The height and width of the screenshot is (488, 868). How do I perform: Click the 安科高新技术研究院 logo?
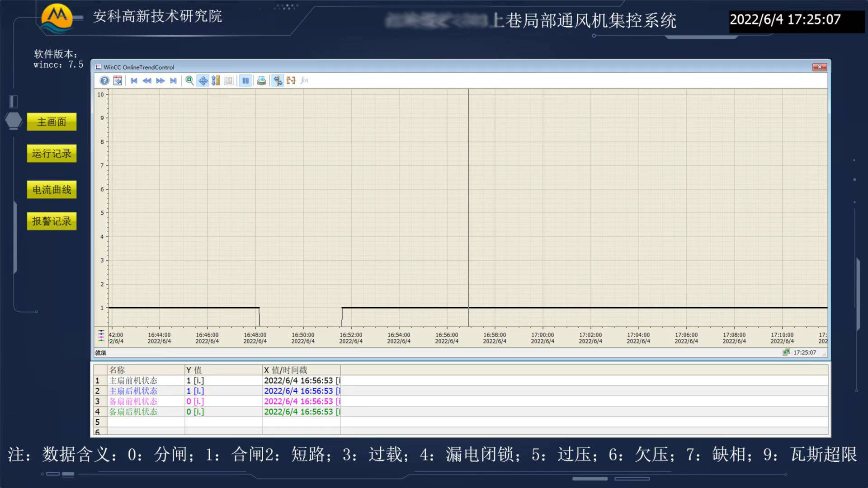pyautogui.click(x=57, y=19)
